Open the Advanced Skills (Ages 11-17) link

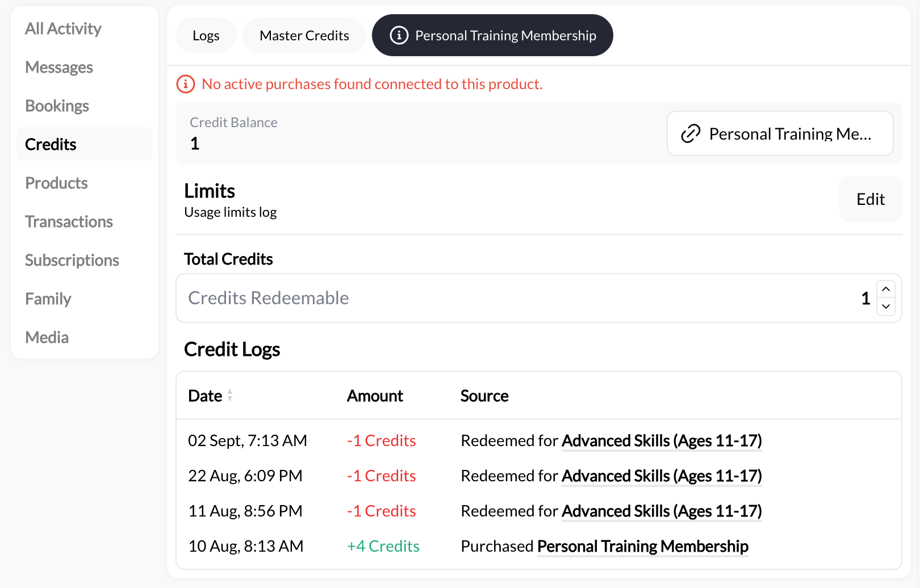661,440
